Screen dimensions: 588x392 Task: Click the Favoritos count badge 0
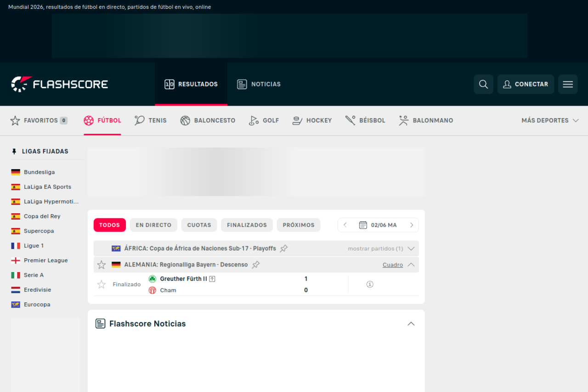pyautogui.click(x=64, y=120)
